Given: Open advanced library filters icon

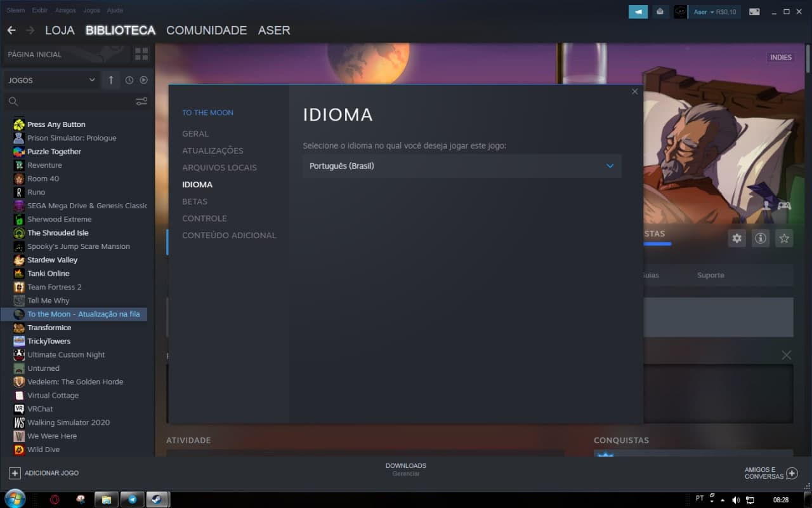Looking at the screenshot, I should click(x=141, y=101).
